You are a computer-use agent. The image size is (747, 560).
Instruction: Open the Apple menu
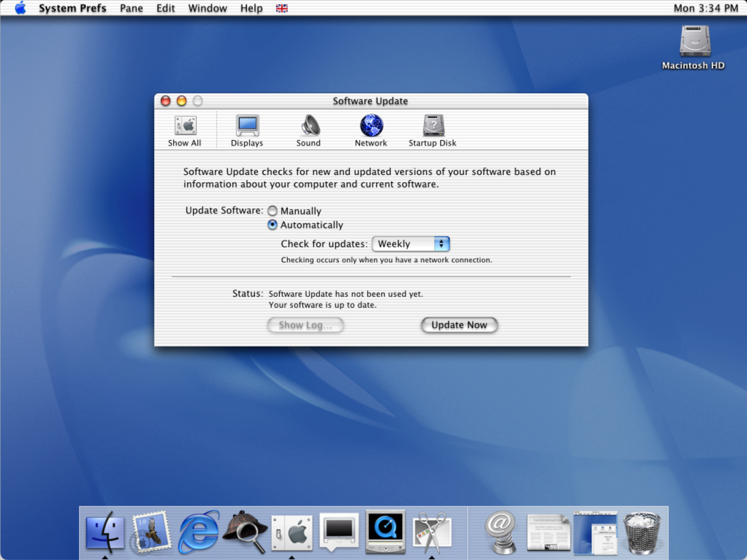[x=20, y=8]
